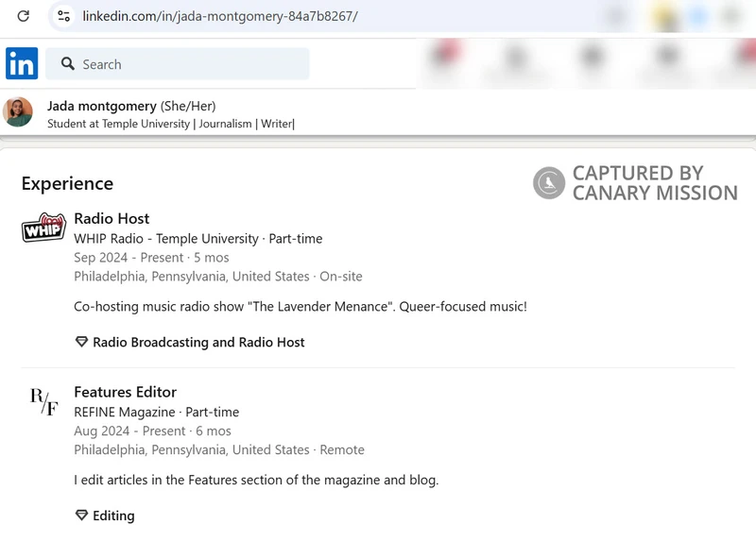This screenshot has height=541, width=756.
Task: Click the Jada montgomery name in the sticky header
Action: point(102,106)
